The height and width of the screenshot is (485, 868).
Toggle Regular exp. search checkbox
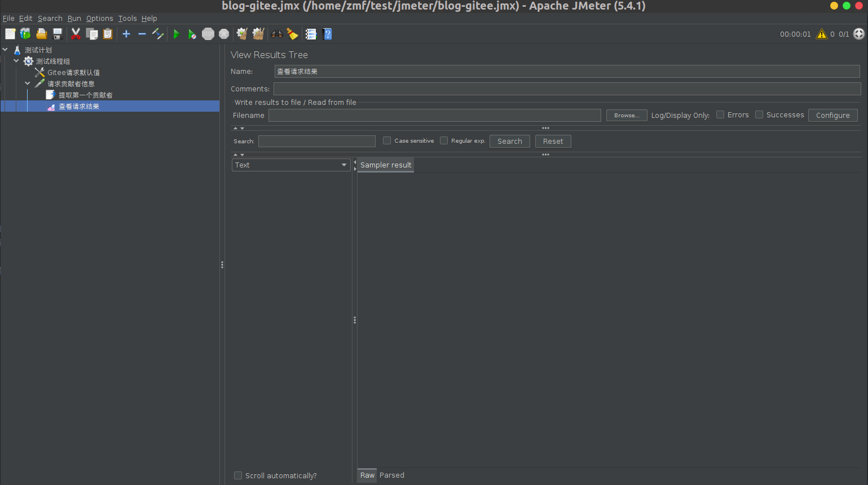coord(444,140)
